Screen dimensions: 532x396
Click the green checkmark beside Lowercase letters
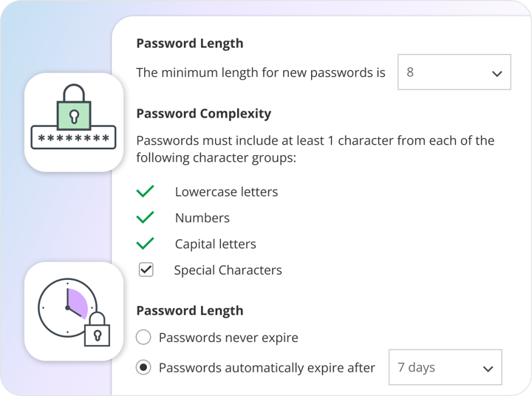pyautogui.click(x=146, y=192)
